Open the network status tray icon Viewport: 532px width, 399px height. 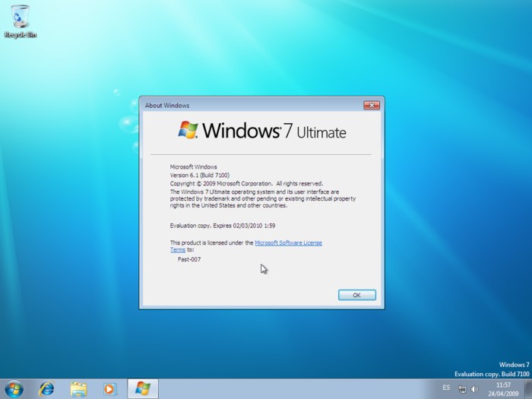462,389
